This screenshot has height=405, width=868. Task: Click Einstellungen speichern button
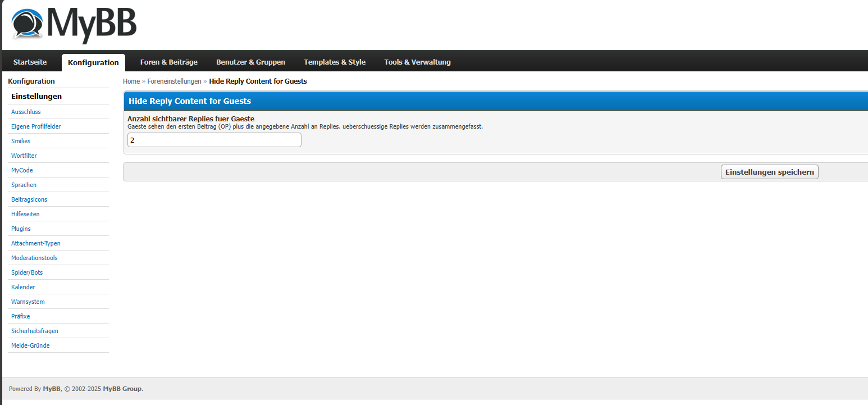[769, 172]
